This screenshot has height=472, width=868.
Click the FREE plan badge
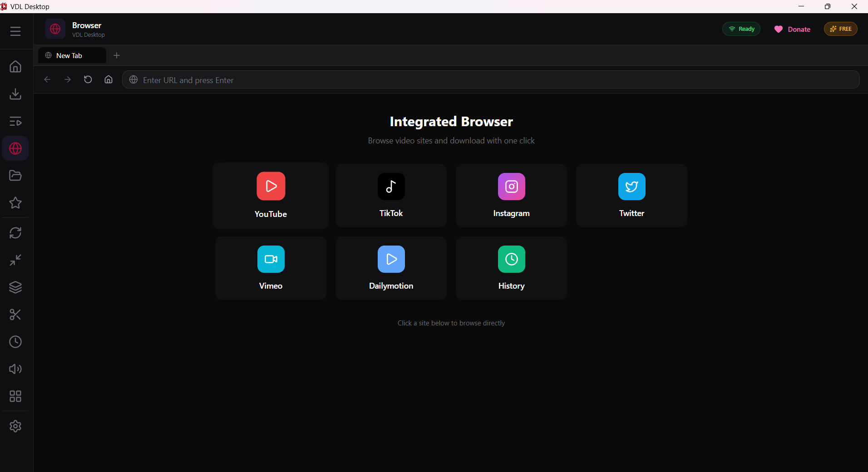(840, 29)
